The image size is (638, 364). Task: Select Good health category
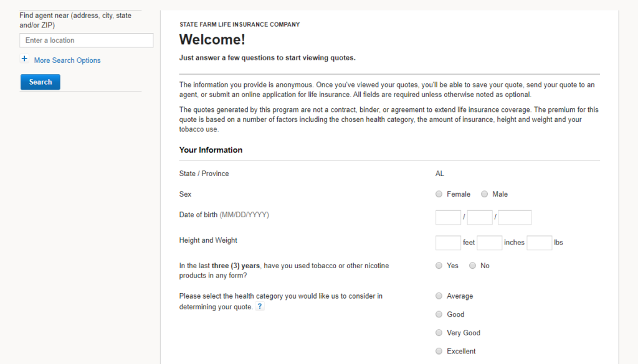[439, 314]
